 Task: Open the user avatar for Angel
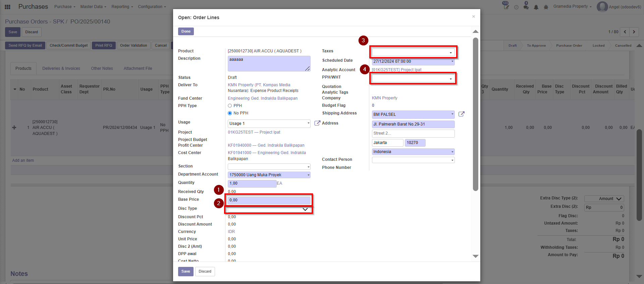[x=602, y=7]
